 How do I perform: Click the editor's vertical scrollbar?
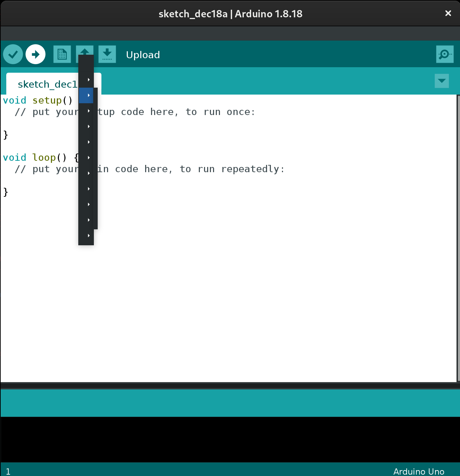pyautogui.click(x=458, y=238)
